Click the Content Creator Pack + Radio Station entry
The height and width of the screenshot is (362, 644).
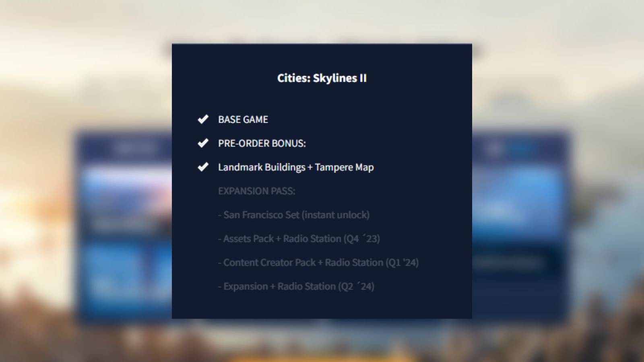(x=318, y=262)
